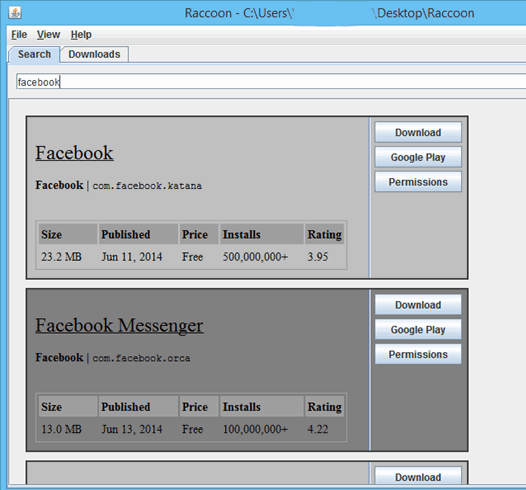Click Facebook card's Published column header

[138, 234]
